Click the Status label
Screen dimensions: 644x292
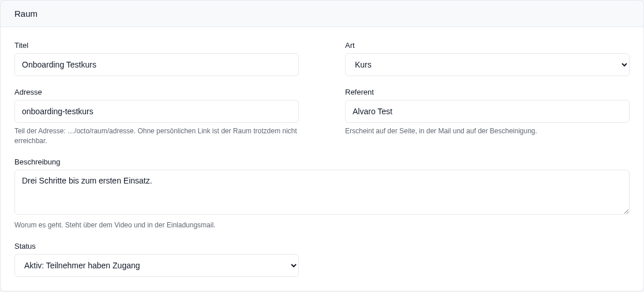(x=25, y=246)
